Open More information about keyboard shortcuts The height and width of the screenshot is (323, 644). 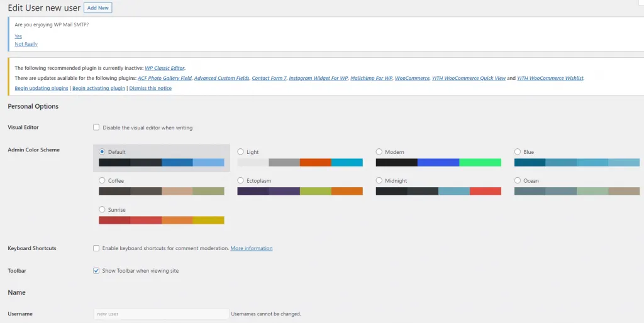tap(252, 248)
